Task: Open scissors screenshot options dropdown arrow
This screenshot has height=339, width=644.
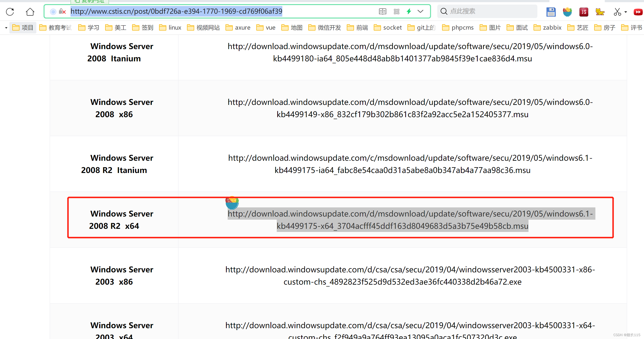Action: click(x=626, y=12)
